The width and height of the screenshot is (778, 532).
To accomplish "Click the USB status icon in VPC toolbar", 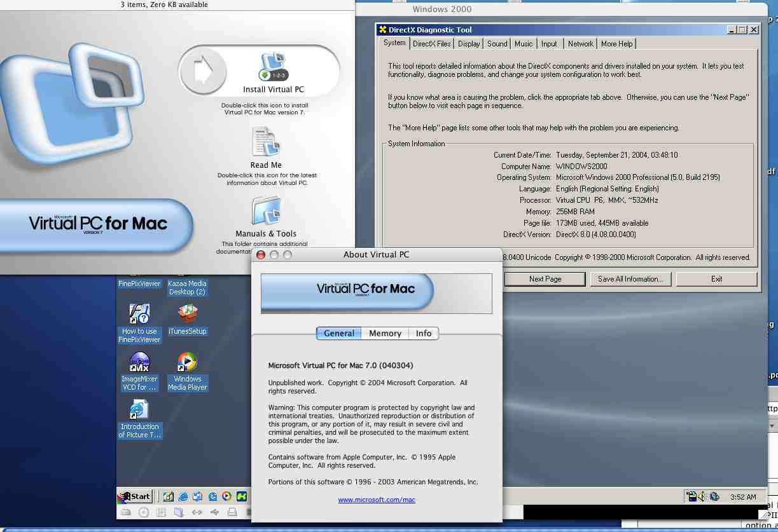I will 214,512.
